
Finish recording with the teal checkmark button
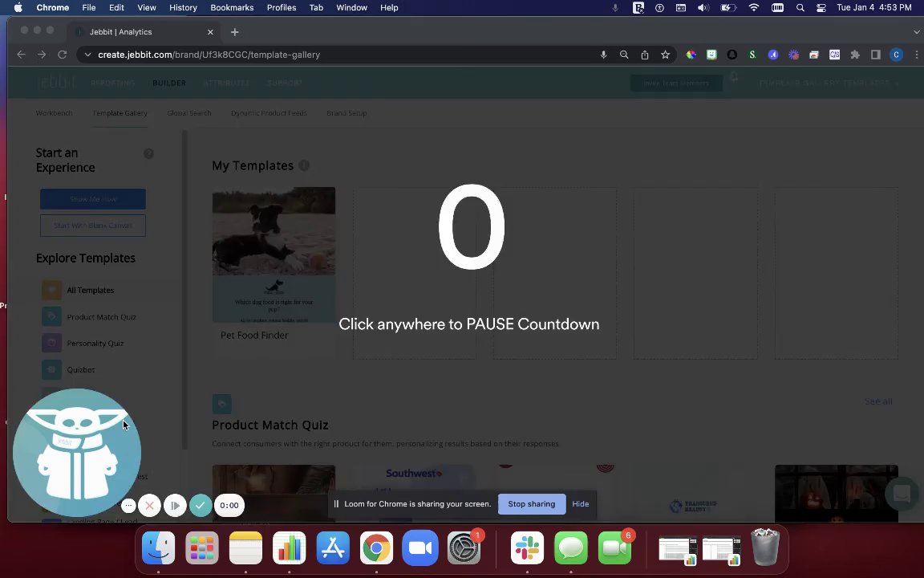pyautogui.click(x=201, y=506)
